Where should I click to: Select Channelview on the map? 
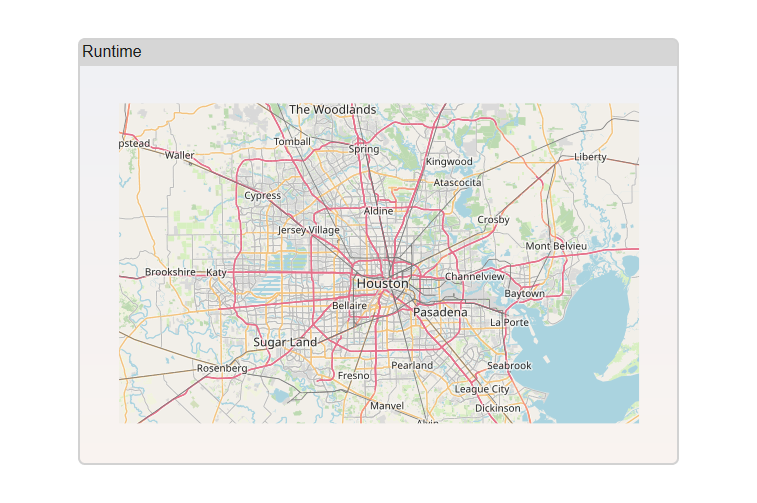[475, 276]
